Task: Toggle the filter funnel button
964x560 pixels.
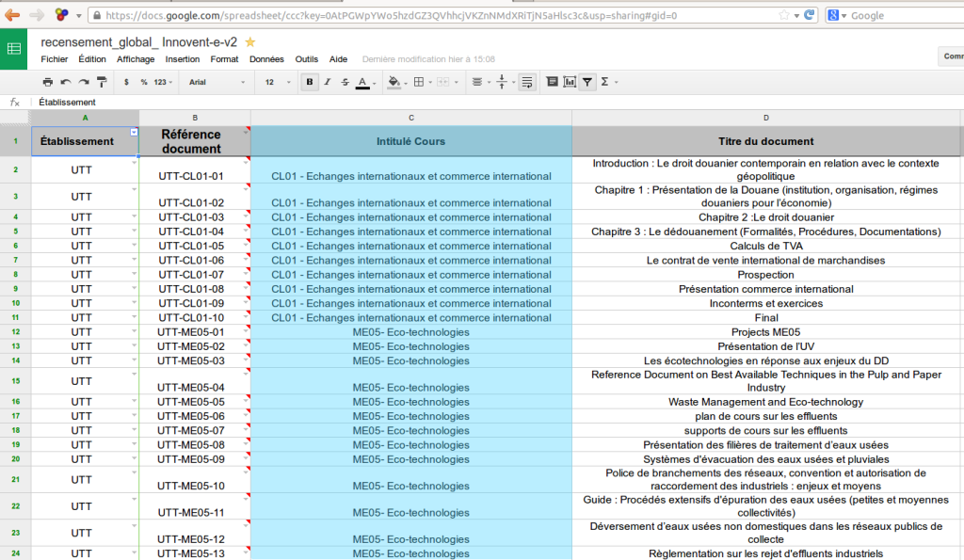Action: click(587, 82)
